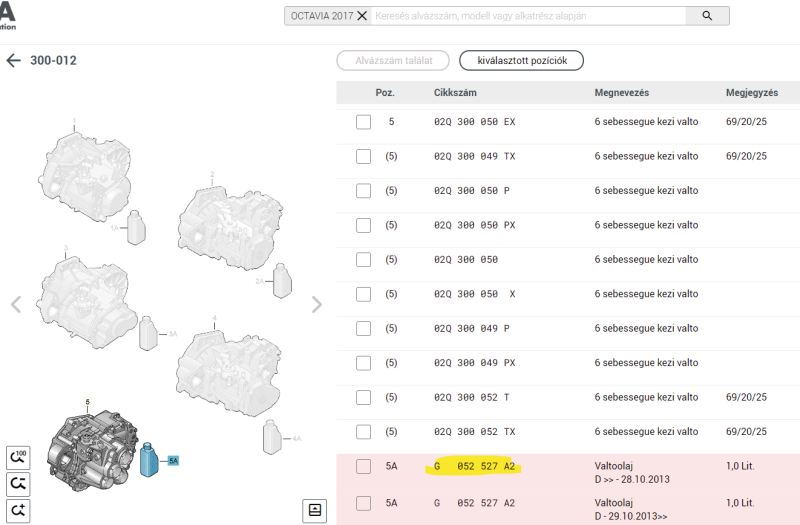Check the 5A Valtoolaj box dated 29.10.2013
Screen dimensions: 800x525
coord(363,503)
